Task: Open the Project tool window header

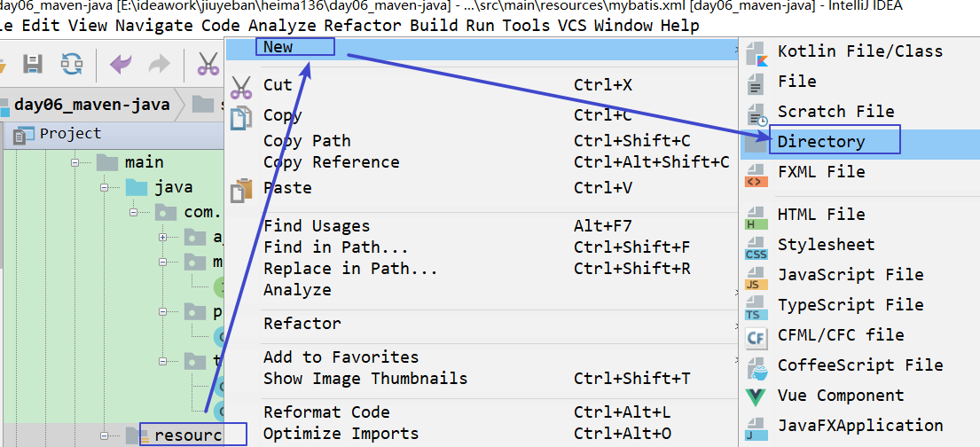Action: tap(70, 134)
